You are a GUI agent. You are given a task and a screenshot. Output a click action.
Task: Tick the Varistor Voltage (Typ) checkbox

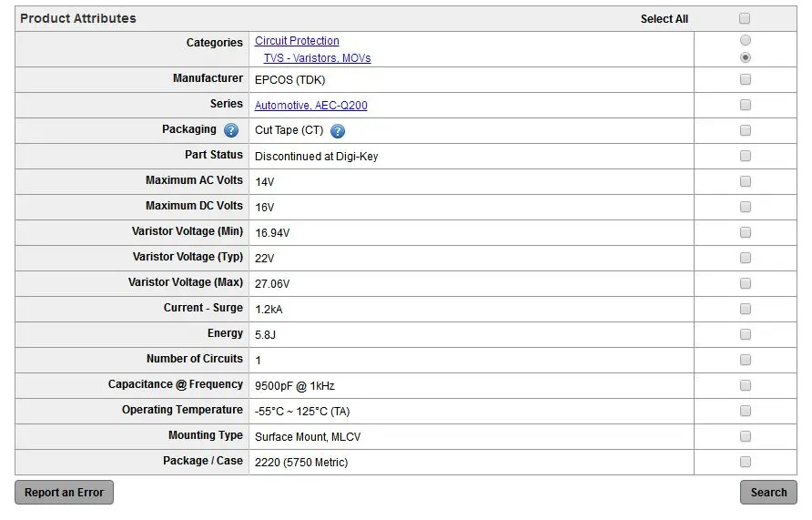pyautogui.click(x=746, y=258)
